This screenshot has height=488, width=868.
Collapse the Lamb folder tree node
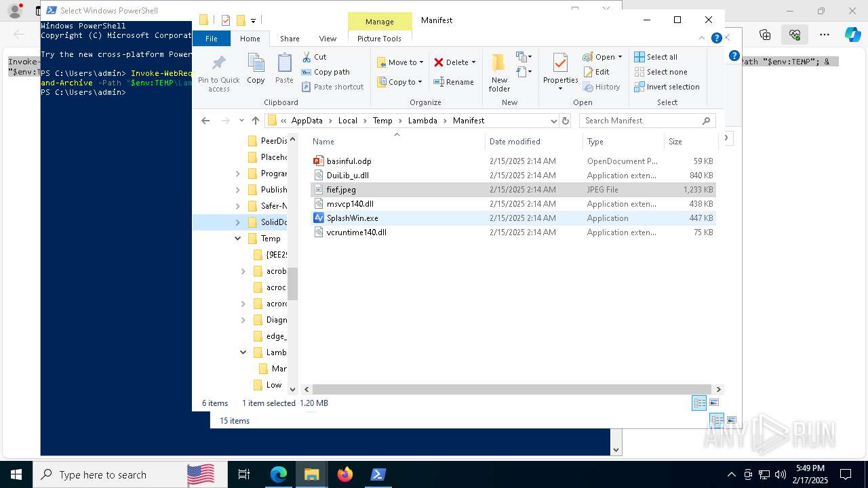click(243, 352)
